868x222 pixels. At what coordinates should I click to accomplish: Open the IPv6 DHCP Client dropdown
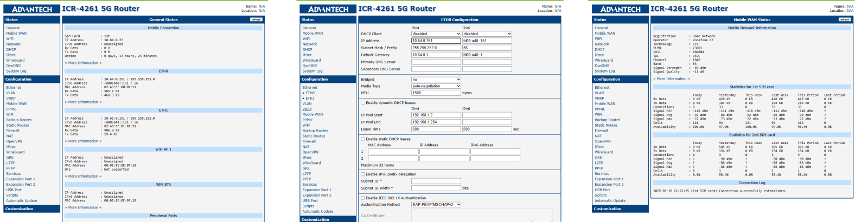tap(487, 34)
